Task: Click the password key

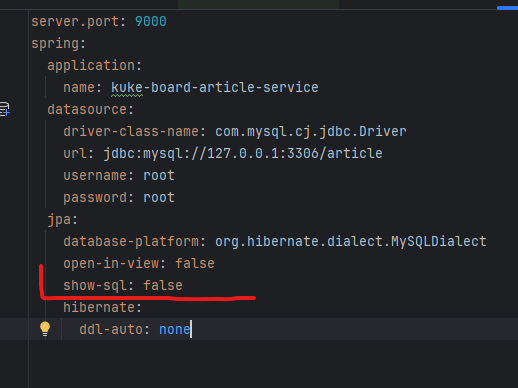Action: (95, 198)
